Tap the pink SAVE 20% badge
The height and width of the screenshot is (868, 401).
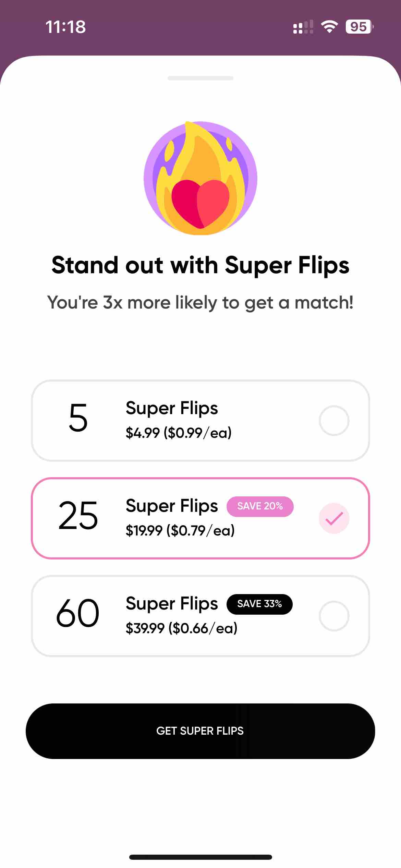coord(260,506)
